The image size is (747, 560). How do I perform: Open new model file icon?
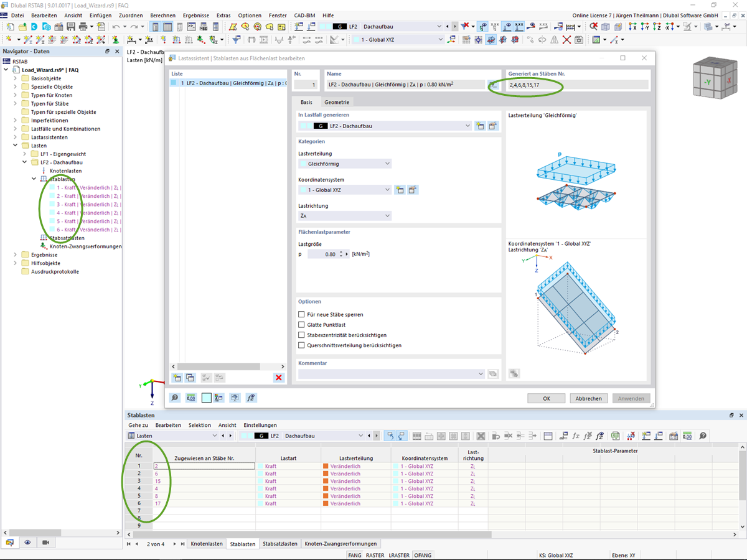[x=11, y=27]
